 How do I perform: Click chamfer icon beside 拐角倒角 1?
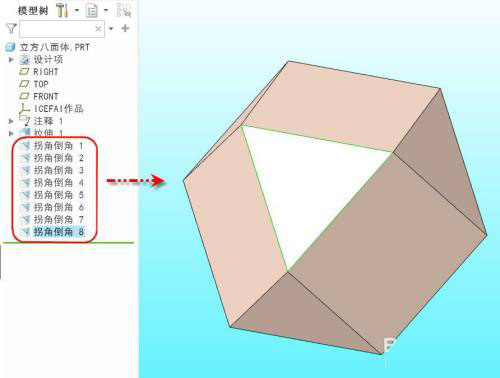[x=26, y=146]
